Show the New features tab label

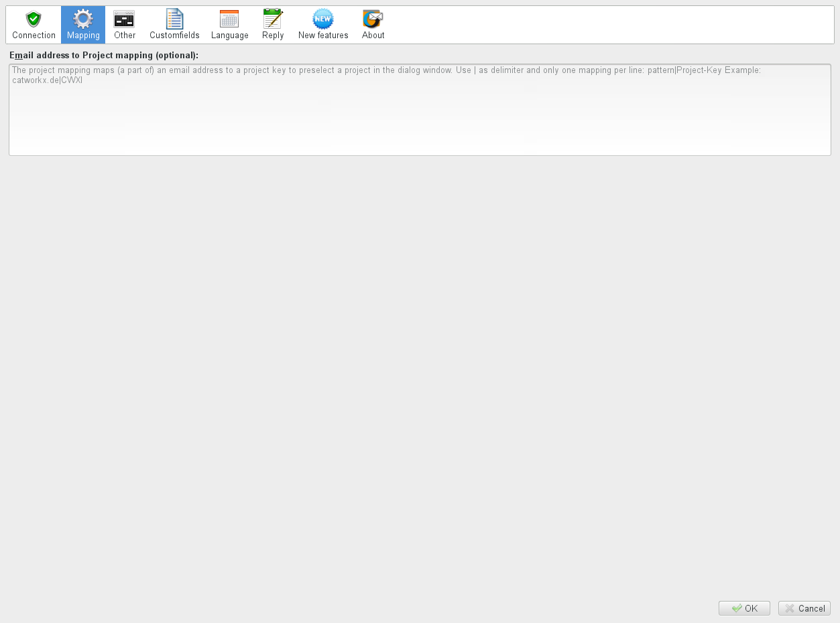[x=323, y=36]
